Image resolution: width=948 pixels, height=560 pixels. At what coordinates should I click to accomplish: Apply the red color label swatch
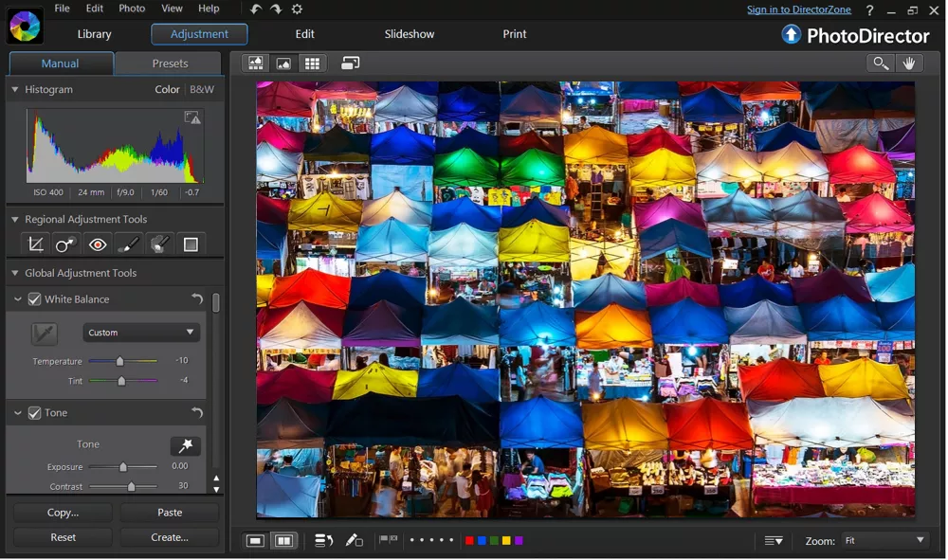[x=470, y=540]
